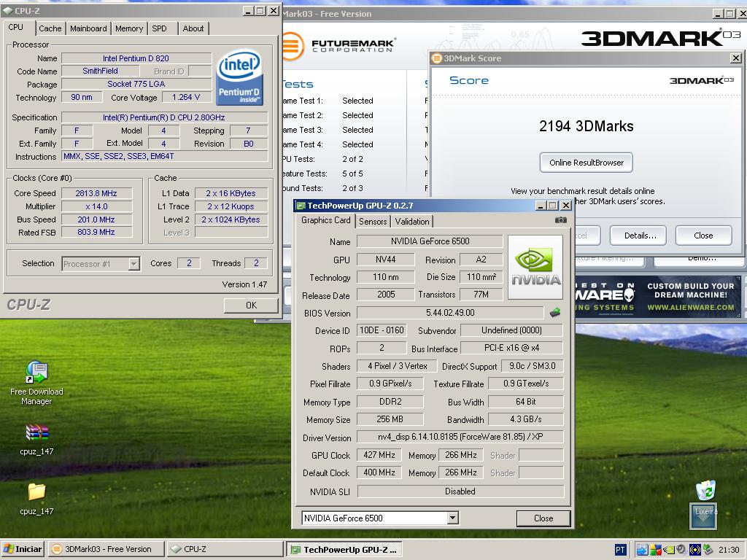Click the PT language indicator in taskbar
This screenshot has width=747, height=560.
(x=620, y=550)
